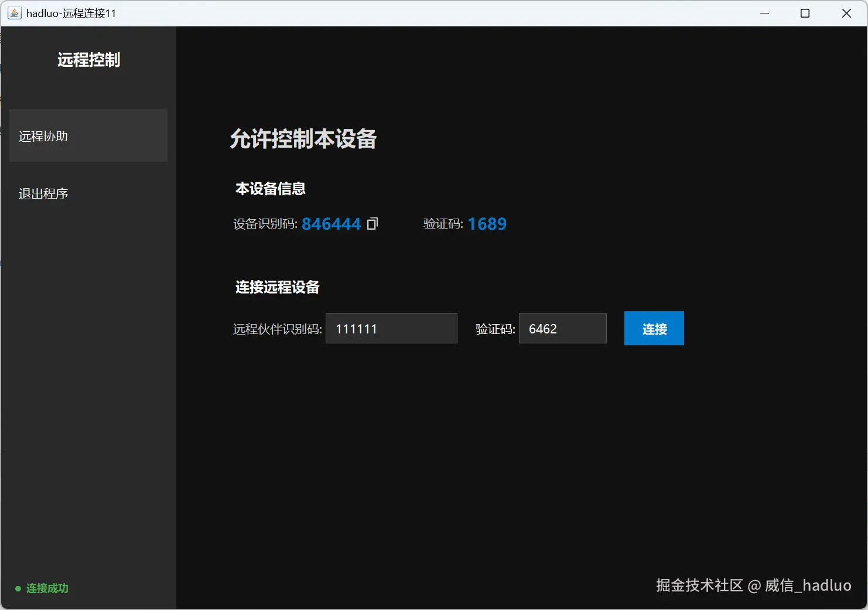
Task: Click the verification code 1689
Action: (487, 224)
